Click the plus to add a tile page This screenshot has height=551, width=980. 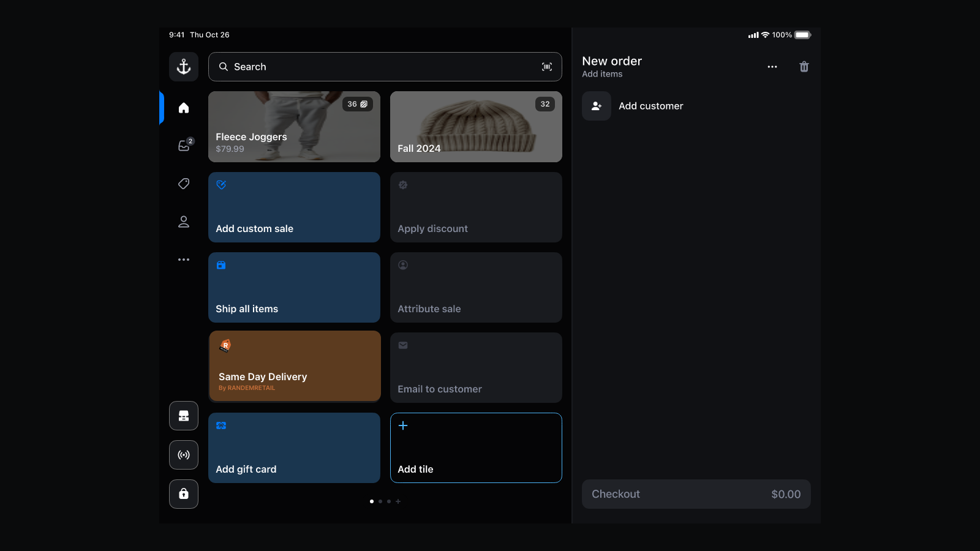[x=398, y=501]
